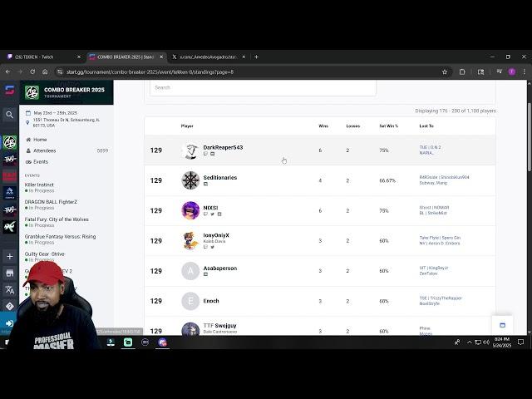Click Enoch's letter E avatar
This screenshot has width=532, height=399.
pyautogui.click(x=190, y=301)
